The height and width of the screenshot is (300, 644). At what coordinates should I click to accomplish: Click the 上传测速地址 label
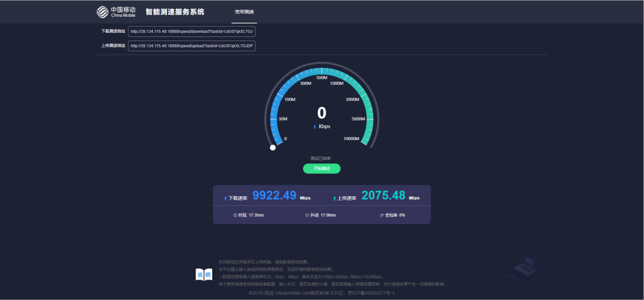pos(113,45)
